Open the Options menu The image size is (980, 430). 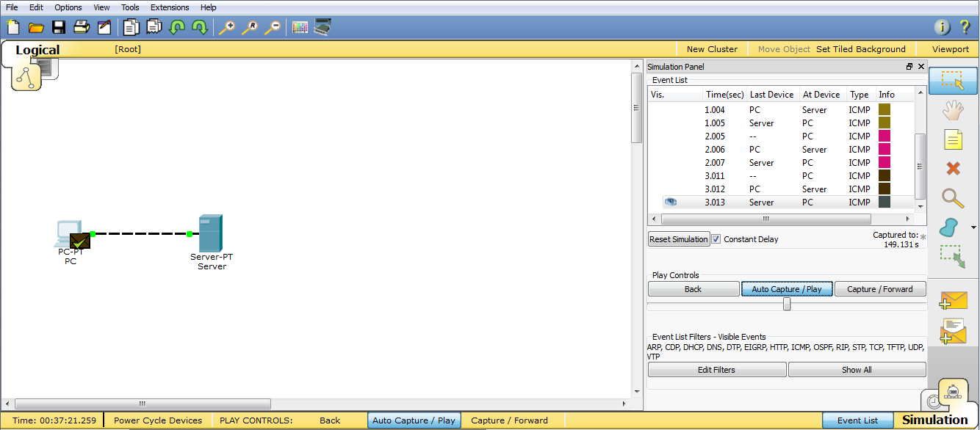[x=68, y=7]
